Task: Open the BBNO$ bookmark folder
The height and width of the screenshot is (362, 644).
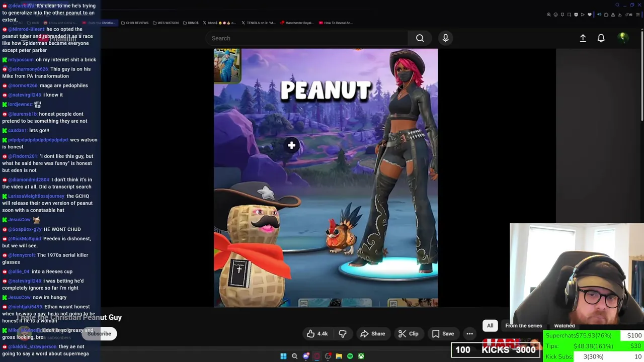Action: (191, 23)
